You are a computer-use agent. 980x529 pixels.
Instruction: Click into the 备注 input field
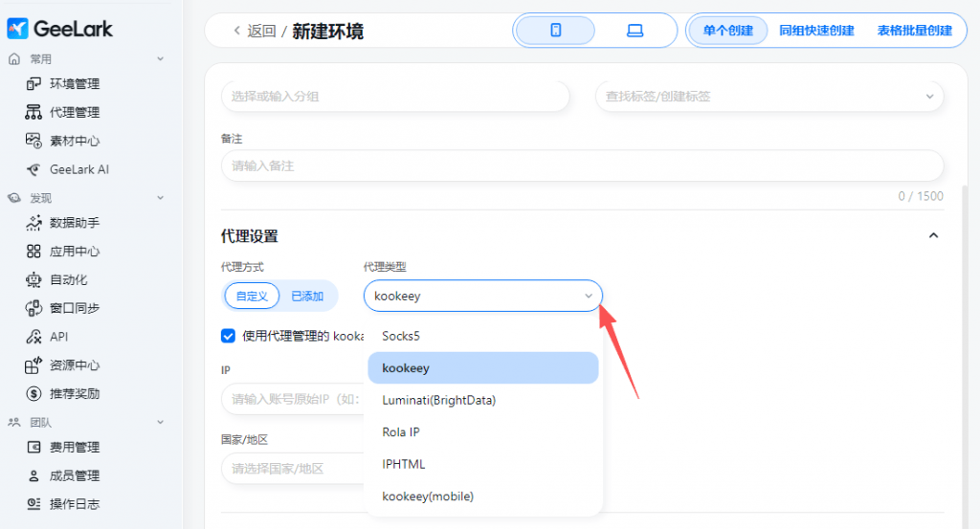coord(581,165)
